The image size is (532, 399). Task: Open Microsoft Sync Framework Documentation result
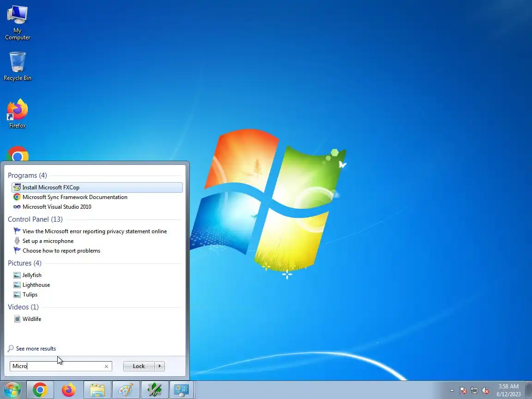point(97,197)
